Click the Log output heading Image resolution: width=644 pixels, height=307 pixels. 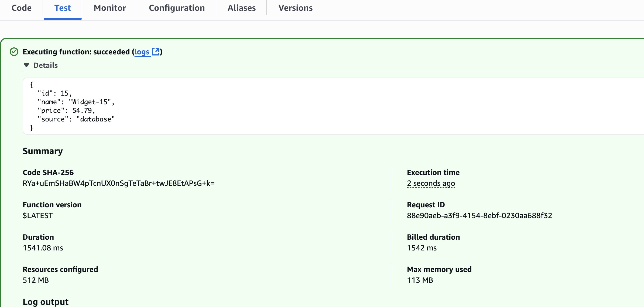(46, 302)
